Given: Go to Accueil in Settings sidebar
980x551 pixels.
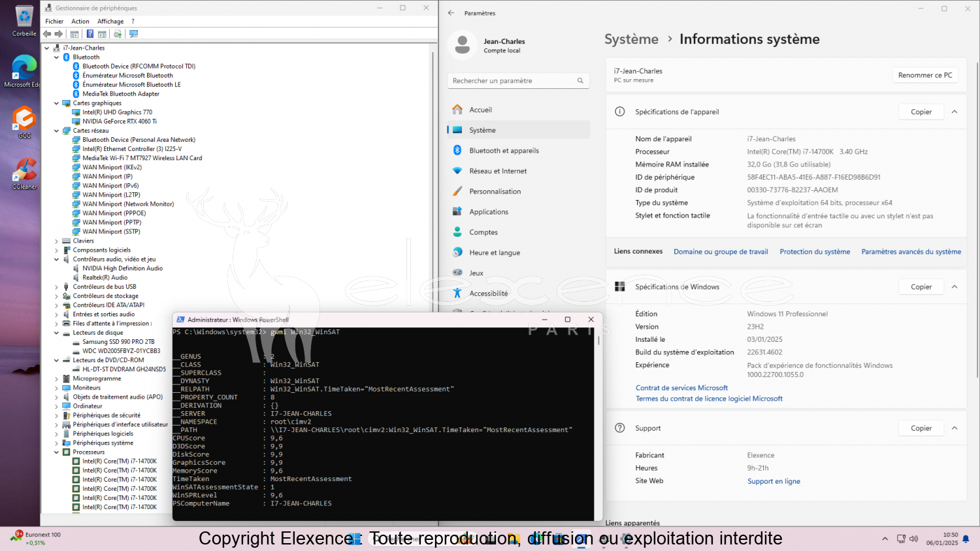Looking at the screenshot, I should click(519, 110).
